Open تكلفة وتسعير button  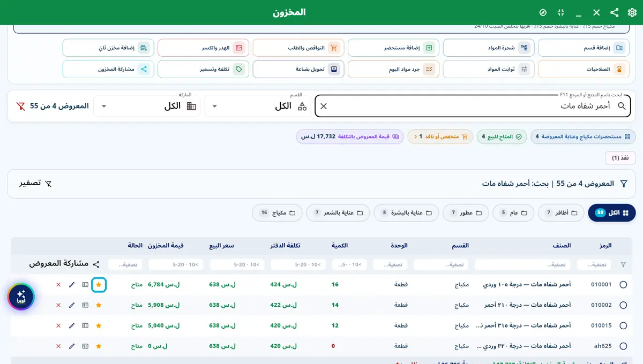point(203,69)
